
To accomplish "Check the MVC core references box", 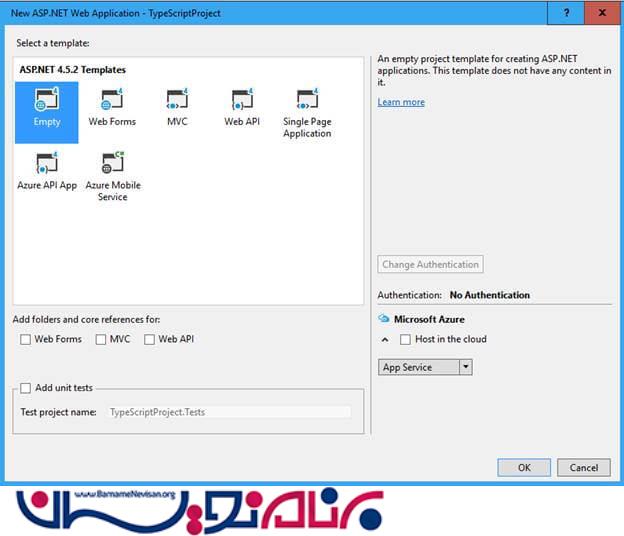I will [101, 340].
